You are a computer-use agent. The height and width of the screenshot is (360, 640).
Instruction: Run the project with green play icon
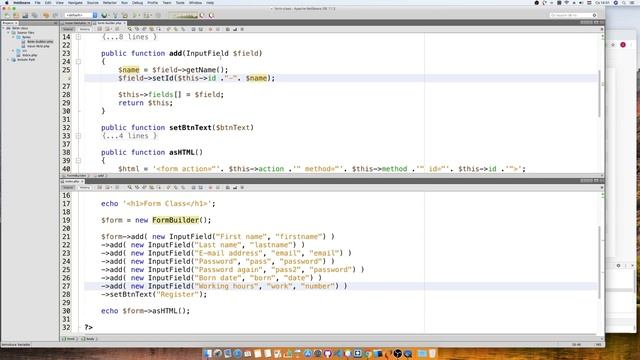(x=135, y=16)
